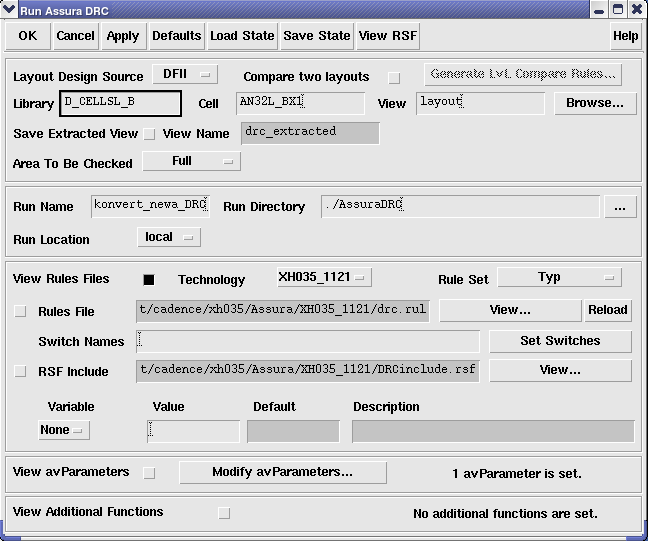The image size is (648, 541).
Task: Click the variable Value input field
Action: coord(193,431)
